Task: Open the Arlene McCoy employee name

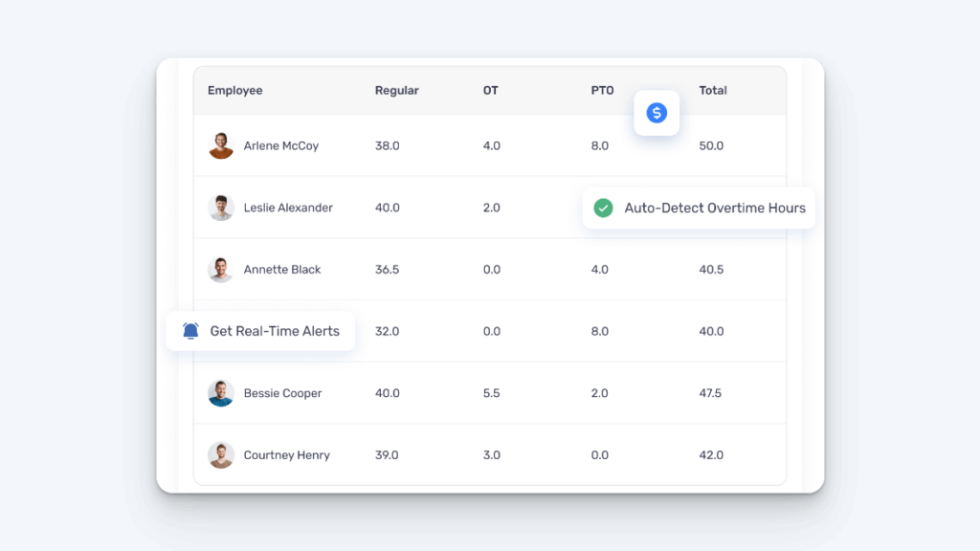Action: 281,146
